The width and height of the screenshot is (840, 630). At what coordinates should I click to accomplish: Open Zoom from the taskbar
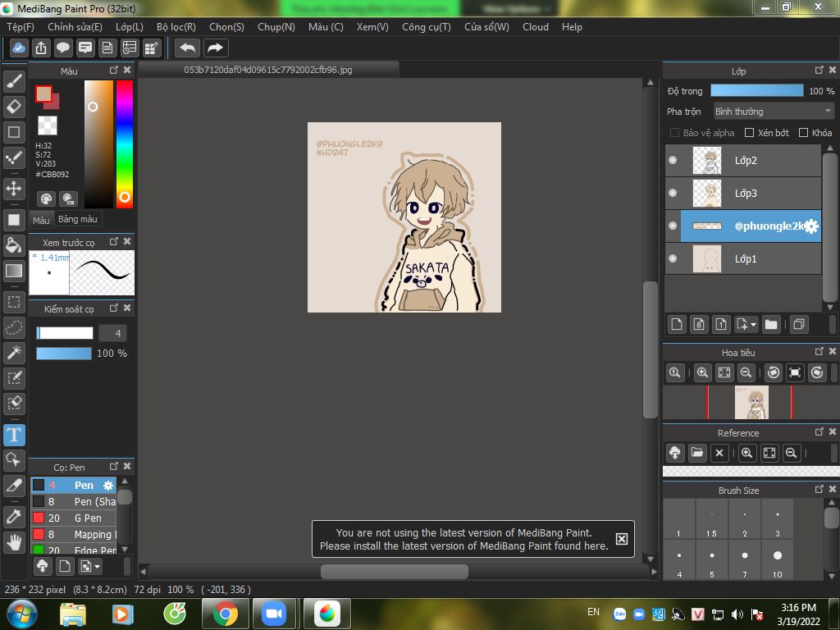tap(274, 614)
